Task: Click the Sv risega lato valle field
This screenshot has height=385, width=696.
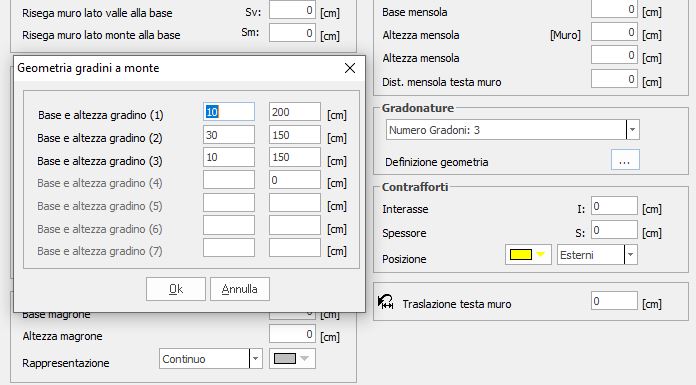Action: [x=292, y=10]
